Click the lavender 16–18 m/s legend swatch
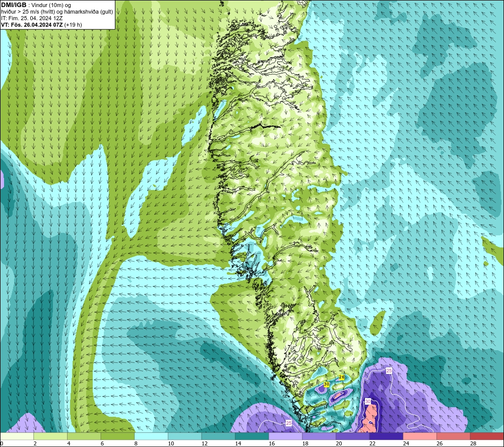This screenshot has height=447, width=504. pyautogui.click(x=285, y=436)
